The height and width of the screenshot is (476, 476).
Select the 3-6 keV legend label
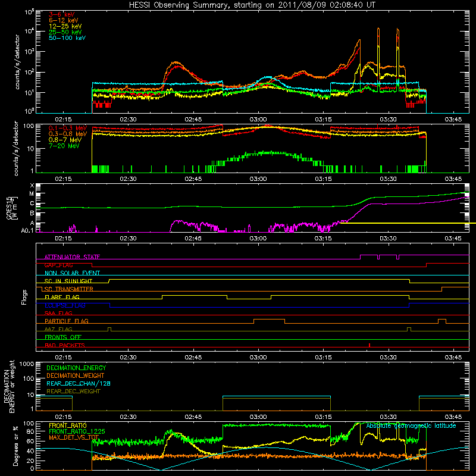61,14
